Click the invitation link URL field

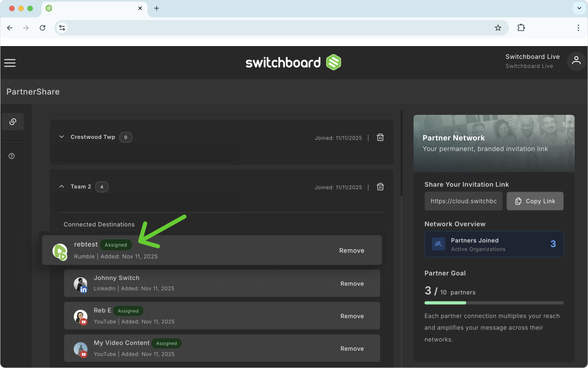pos(464,201)
